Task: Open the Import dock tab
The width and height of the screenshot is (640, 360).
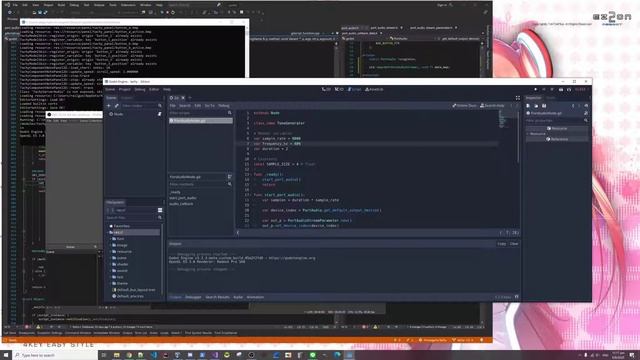Action: pyautogui.click(x=127, y=98)
